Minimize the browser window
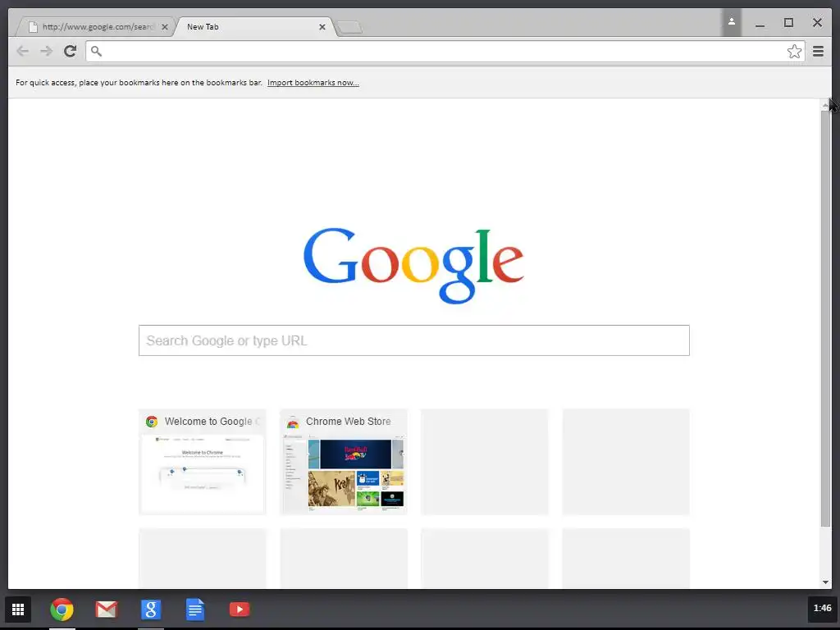Image resolution: width=840 pixels, height=630 pixels. click(760, 25)
